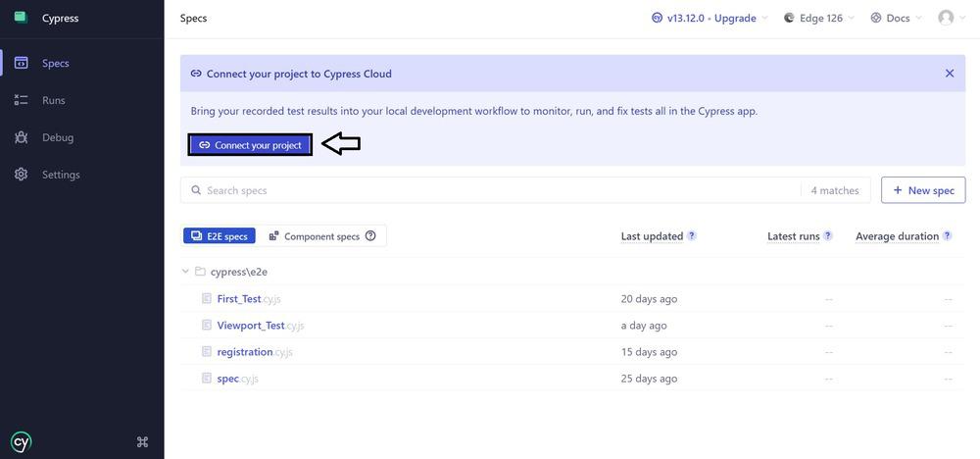Click the Edge browser icon in header

(789, 18)
